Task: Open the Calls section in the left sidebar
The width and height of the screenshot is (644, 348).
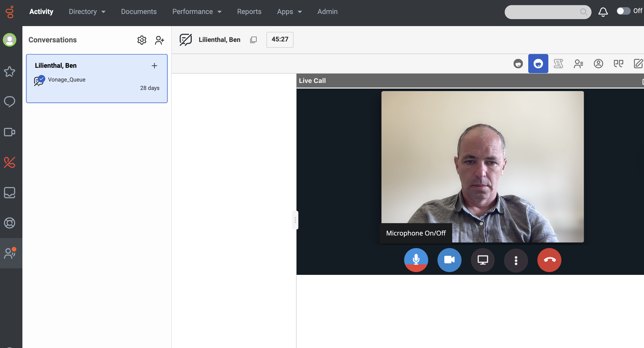Action: point(10,162)
